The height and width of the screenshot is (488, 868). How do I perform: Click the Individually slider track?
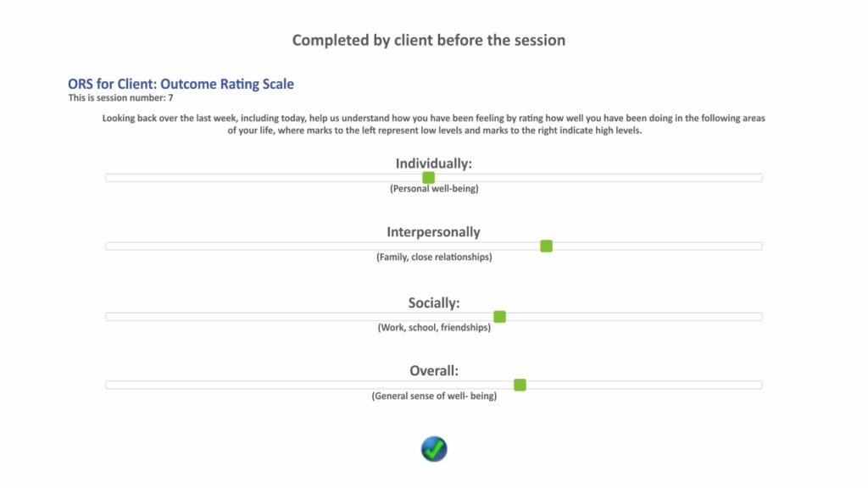tap(254, 177)
